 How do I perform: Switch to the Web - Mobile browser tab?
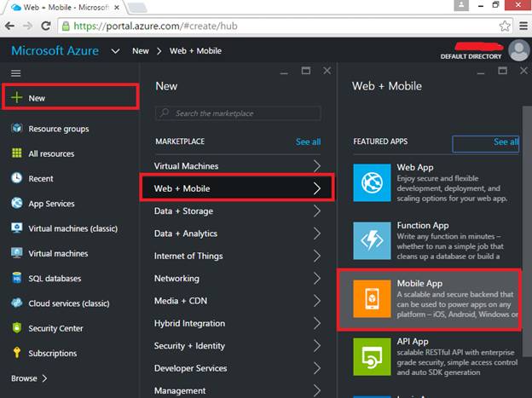pyautogui.click(x=65, y=7)
